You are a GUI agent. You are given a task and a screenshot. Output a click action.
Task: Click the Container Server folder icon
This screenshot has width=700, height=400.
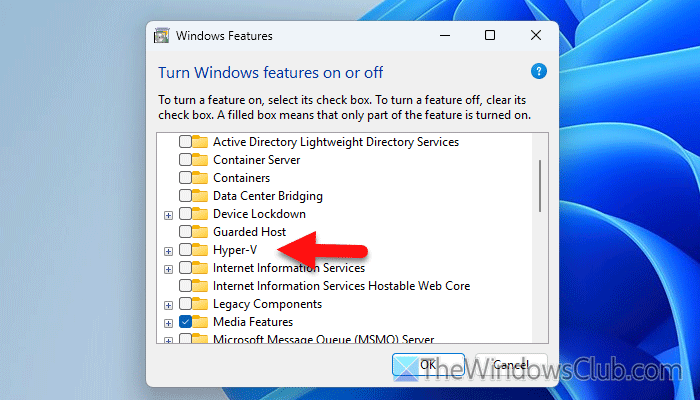tap(200, 160)
